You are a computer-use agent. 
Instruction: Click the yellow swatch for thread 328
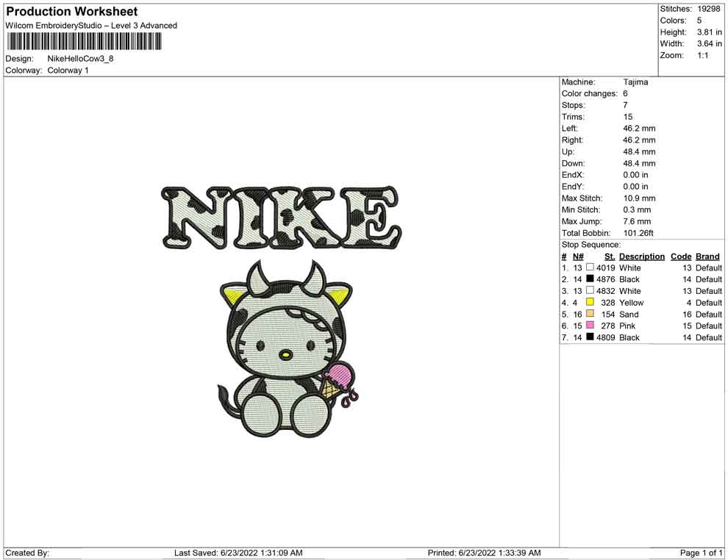(x=590, y=302)
